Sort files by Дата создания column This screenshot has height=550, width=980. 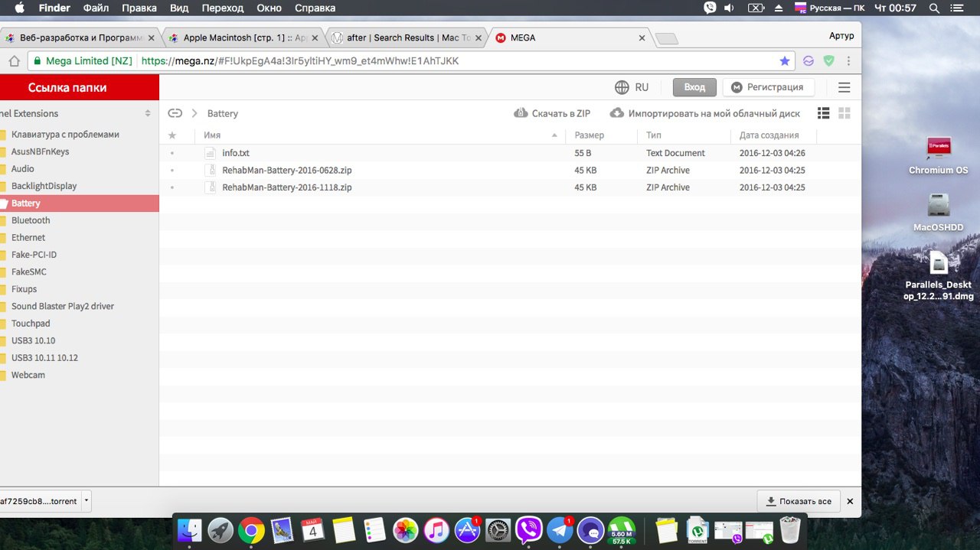[x=769, y=135]
